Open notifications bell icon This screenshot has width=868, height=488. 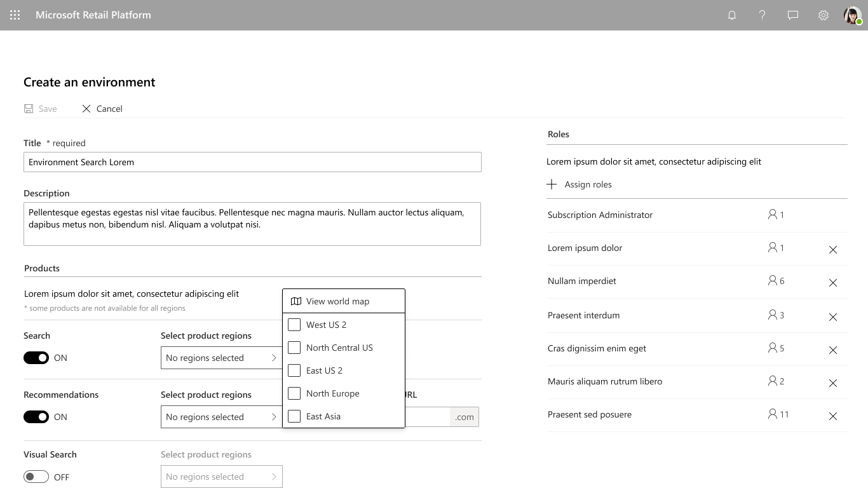coord(732,15)
